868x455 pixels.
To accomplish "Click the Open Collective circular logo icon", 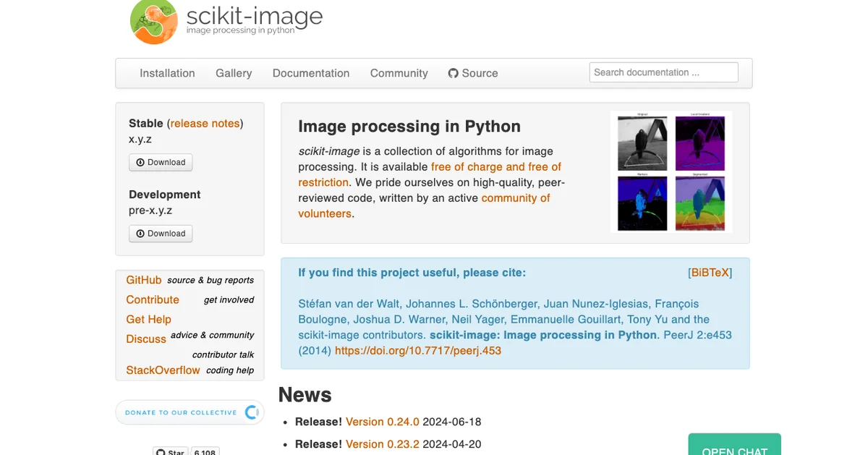I will [x=252, y=412].
